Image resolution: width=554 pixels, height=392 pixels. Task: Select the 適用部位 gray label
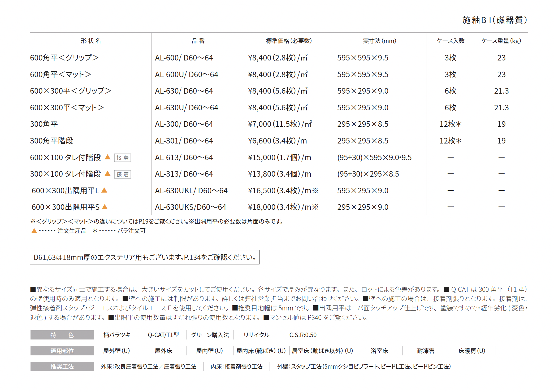coord(62,351)
